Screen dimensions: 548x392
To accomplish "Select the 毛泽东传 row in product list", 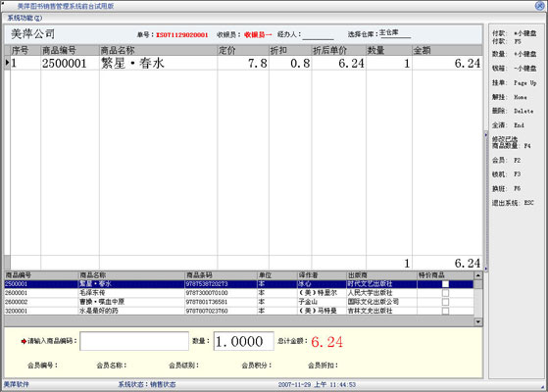I will click(x=238, y=293).
